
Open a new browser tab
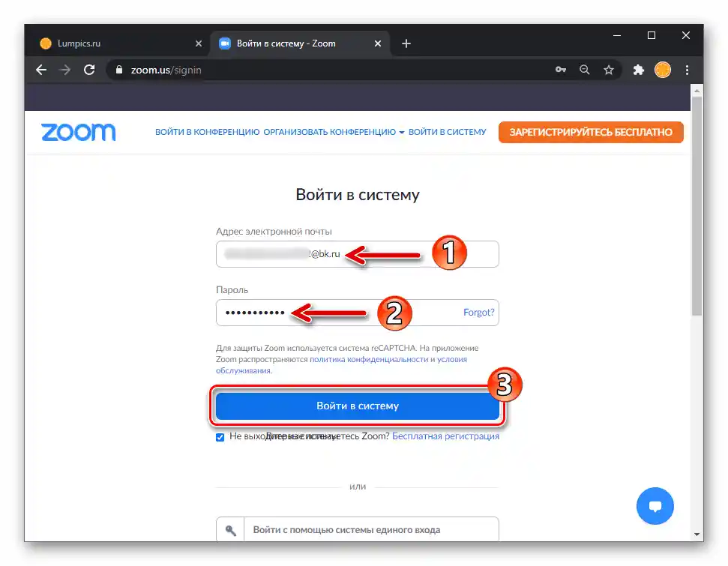(406, 43)
